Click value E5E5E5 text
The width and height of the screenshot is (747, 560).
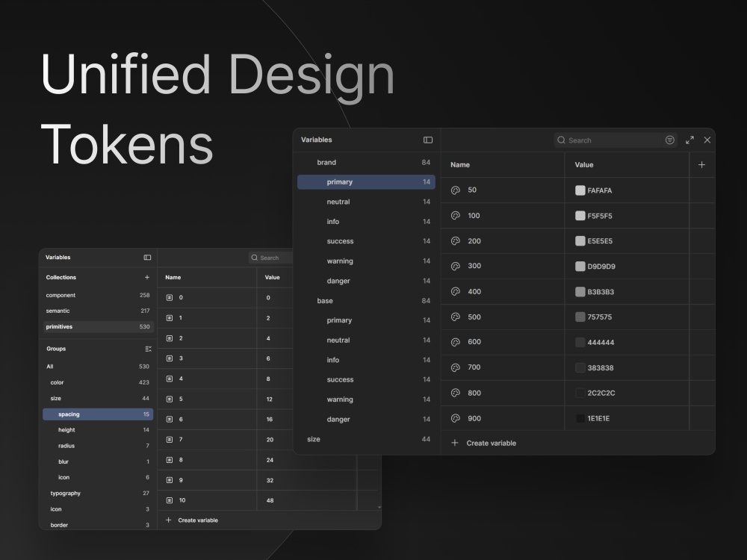(600, 241)
